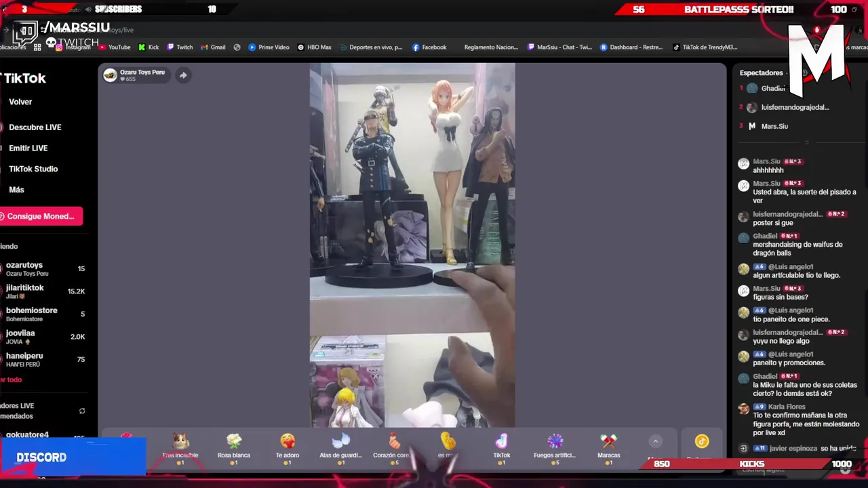
Task: Open the Gmail bookmark
Action: tap(213, 47)
